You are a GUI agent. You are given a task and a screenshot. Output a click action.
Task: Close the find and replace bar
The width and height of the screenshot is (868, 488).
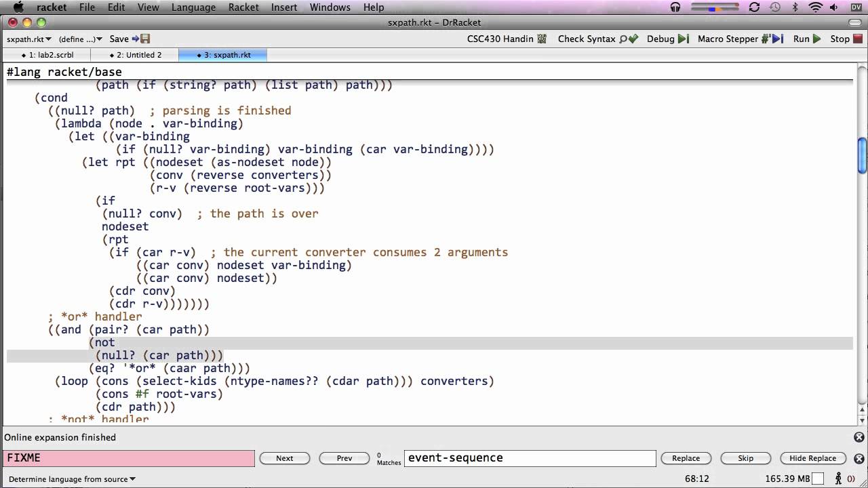point(859,458)
